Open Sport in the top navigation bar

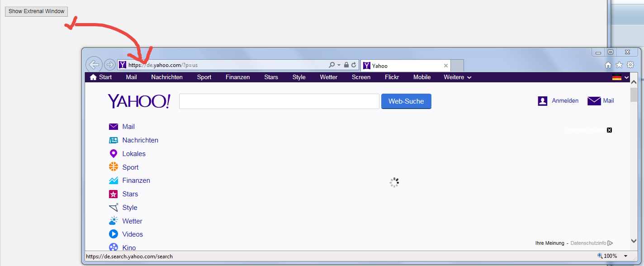pos(204,77)
